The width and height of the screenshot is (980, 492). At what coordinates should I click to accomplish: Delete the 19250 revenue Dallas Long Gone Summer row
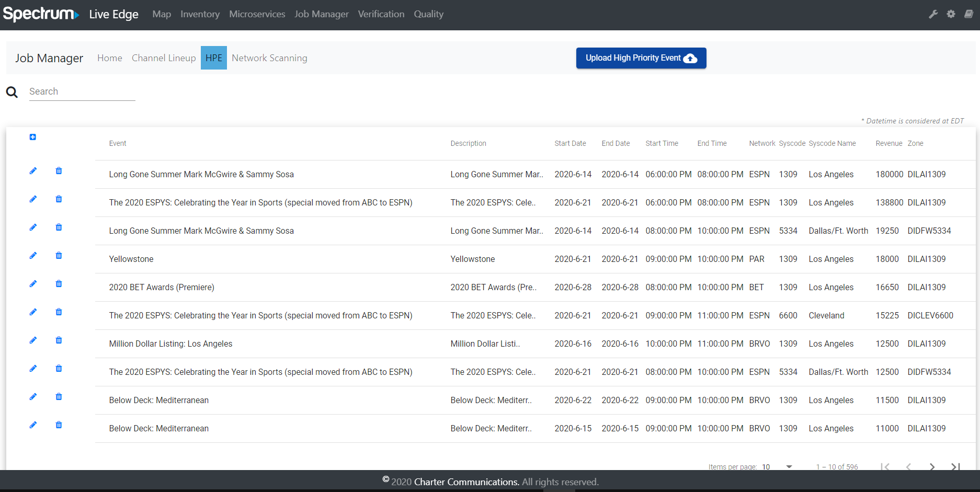(59, 227)
